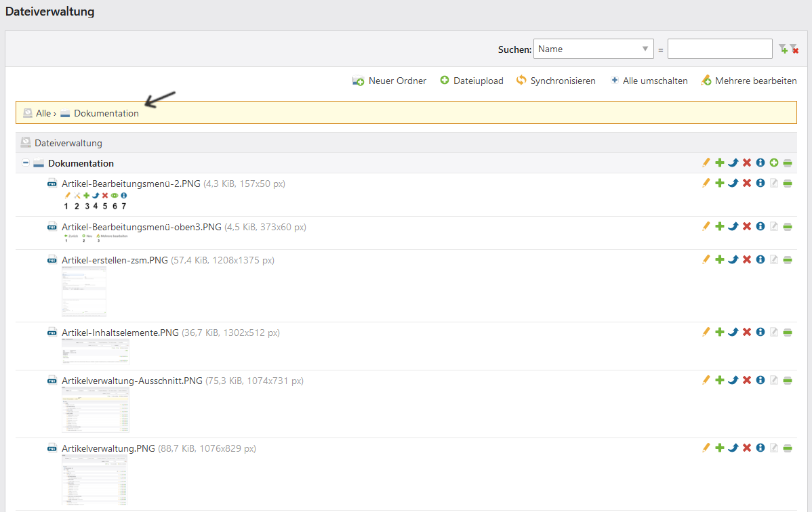
Task: Move the Artikel-erstellen-zsm.PNG file
Action: (733, 259)
